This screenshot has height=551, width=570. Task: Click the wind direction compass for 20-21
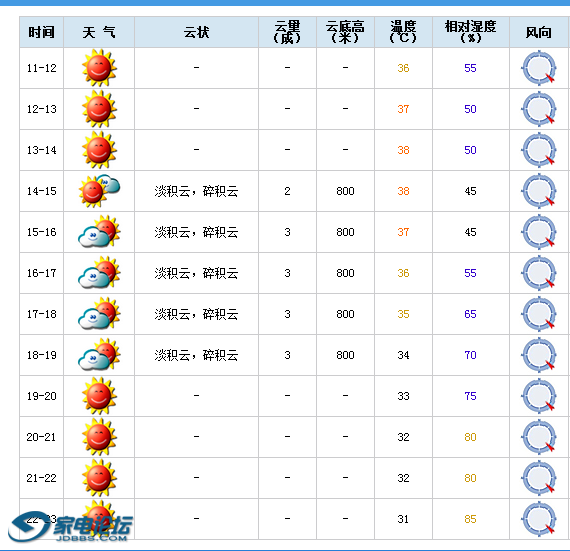539,437
